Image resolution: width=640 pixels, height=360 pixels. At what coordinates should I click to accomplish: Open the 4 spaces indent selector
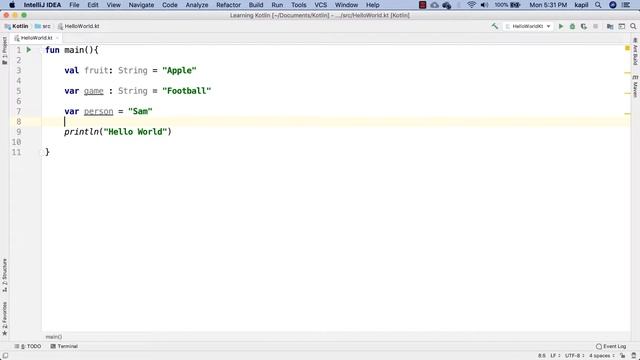coord(601,356)
